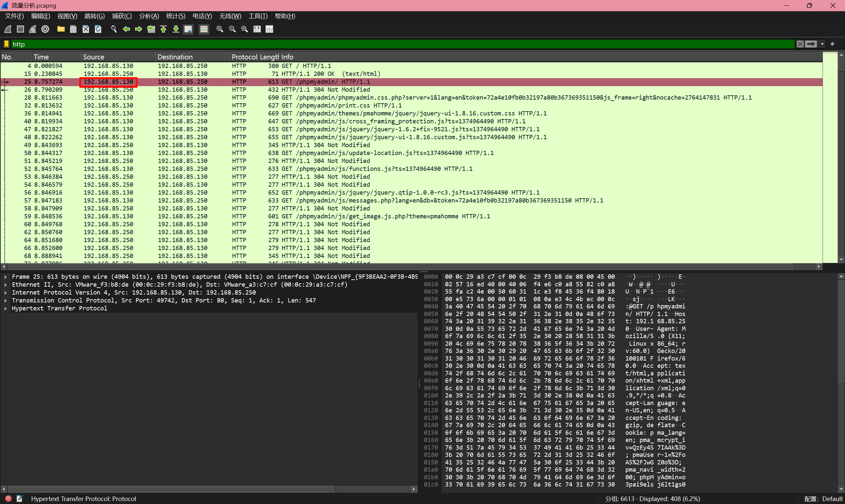Edit capture file properties status icon
Screen dimensions: 845x504
point(19,499)
